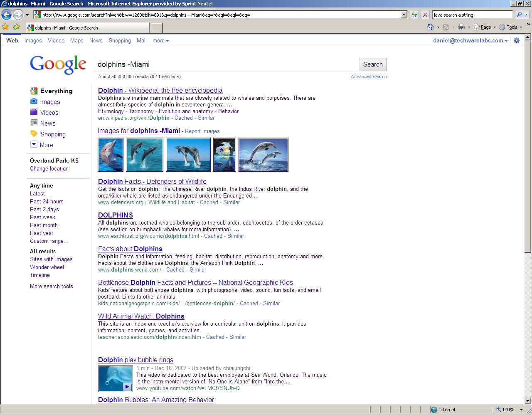This screenshot has width=532, height=415.
Task: Click the Report images link
Action: tap(202, 131)
